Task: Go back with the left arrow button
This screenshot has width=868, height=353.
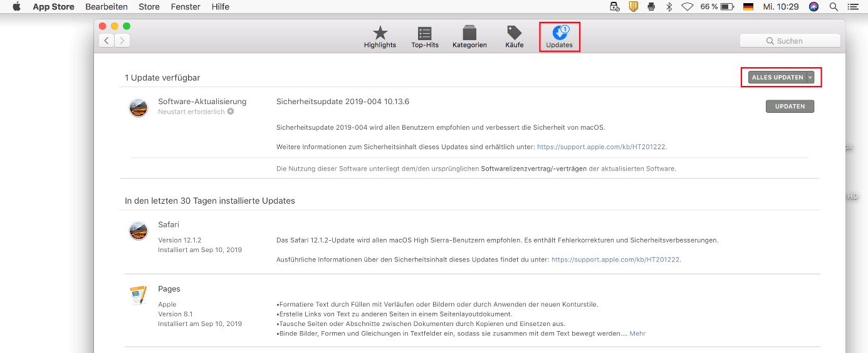Action: tap(107, 41)
